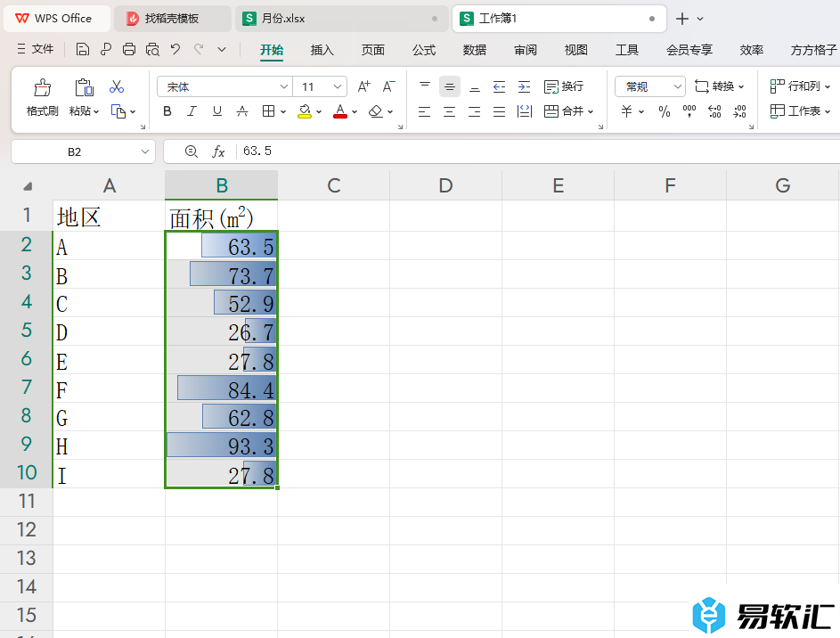Image resolution: width=840 pixels, height=638 pixels.
Task: Open the number format 常规 dropdown
Action: pos(677,86)
